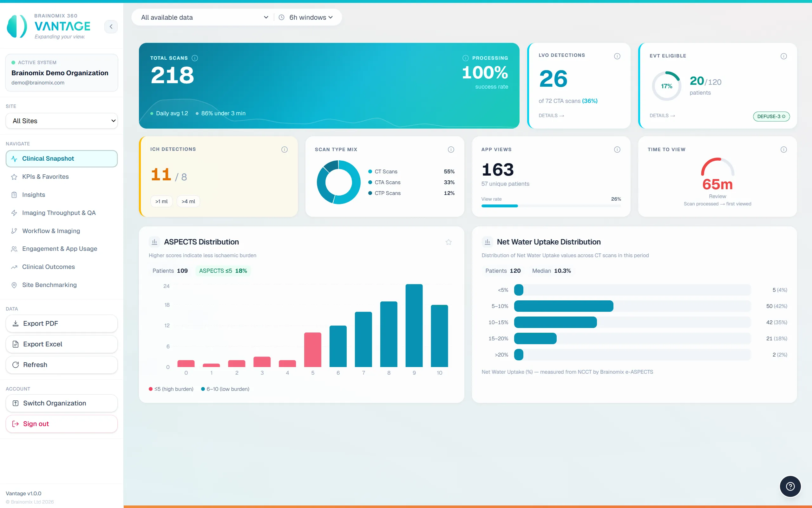This screenshot has height=508, width=812.
Task: Click the ASPECTS score 9 bar
Action: 414,325
